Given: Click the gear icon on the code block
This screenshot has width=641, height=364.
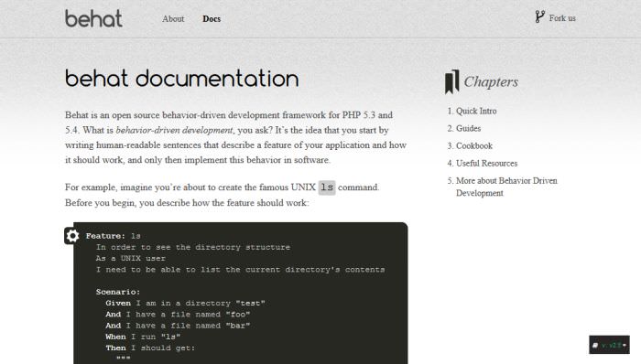Looking at the screenshot, I should [72, 236].
